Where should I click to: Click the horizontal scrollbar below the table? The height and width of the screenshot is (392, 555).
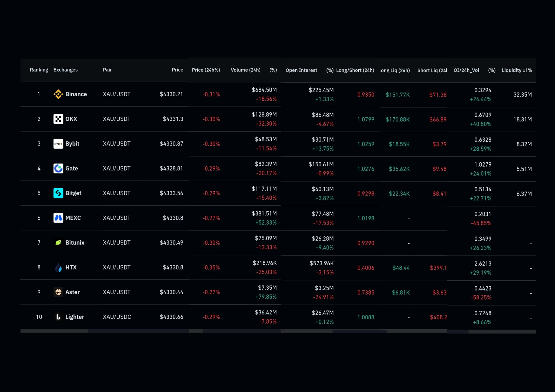click(278, 331)
